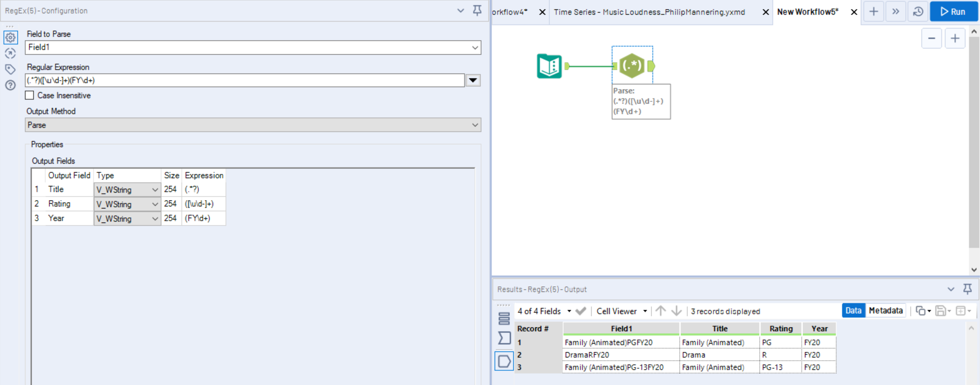
Task: Show the output anchor results icon
Action: pyautogui.click(x=504, y=361)
